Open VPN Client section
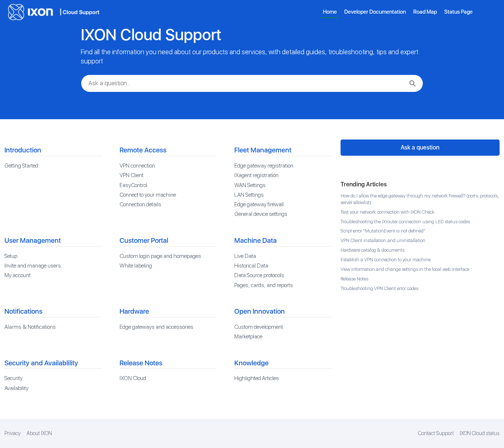Image resolution: width=504 pixels, height=448 pixels. pos(131,175)
